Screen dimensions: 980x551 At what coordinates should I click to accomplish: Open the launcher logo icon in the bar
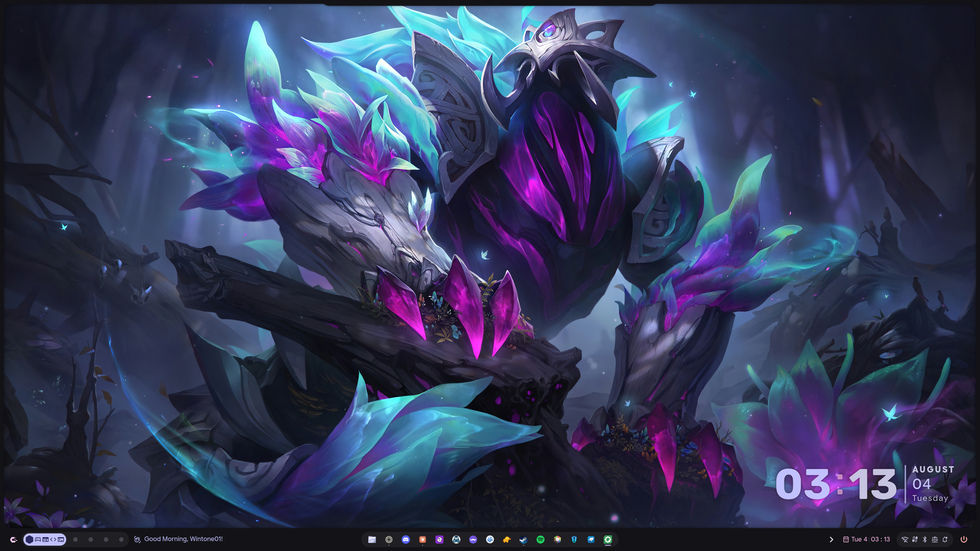(x=14, y=540)
